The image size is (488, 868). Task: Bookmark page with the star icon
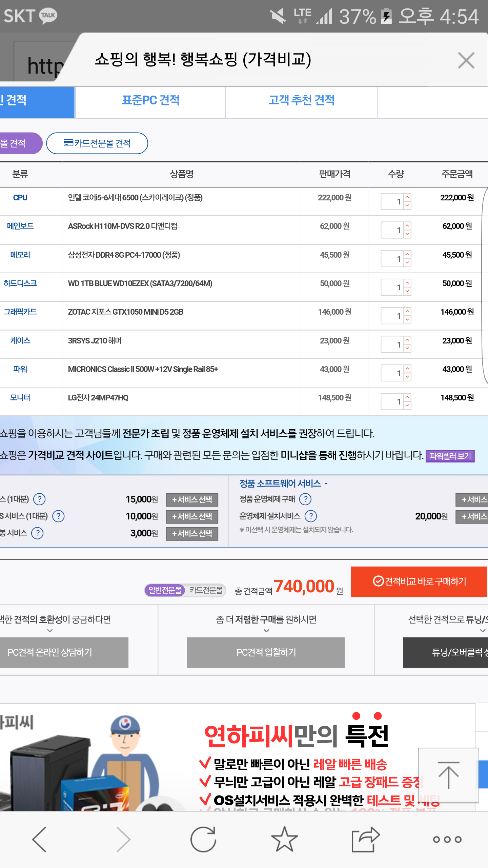coord(284,839)
